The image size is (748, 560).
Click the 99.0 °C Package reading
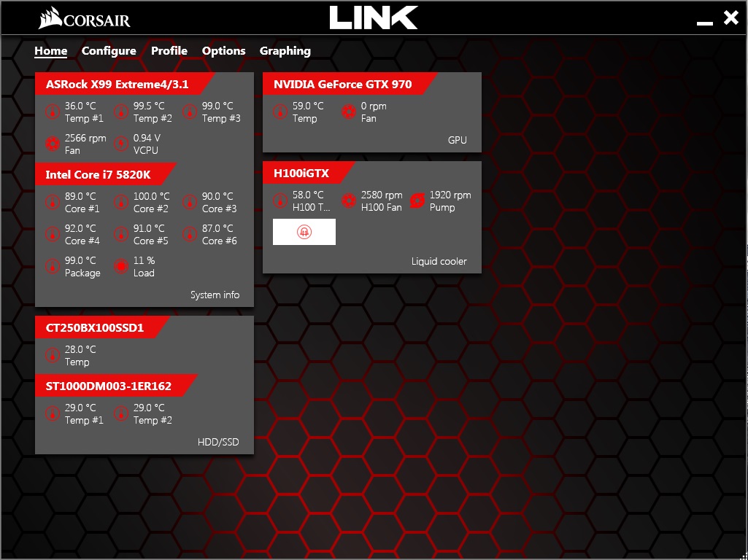80,261
